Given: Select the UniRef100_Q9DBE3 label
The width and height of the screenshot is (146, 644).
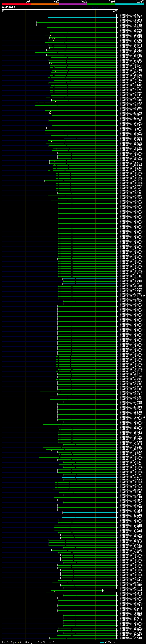Looking at the screenshot, I should [x=131, y=382].
